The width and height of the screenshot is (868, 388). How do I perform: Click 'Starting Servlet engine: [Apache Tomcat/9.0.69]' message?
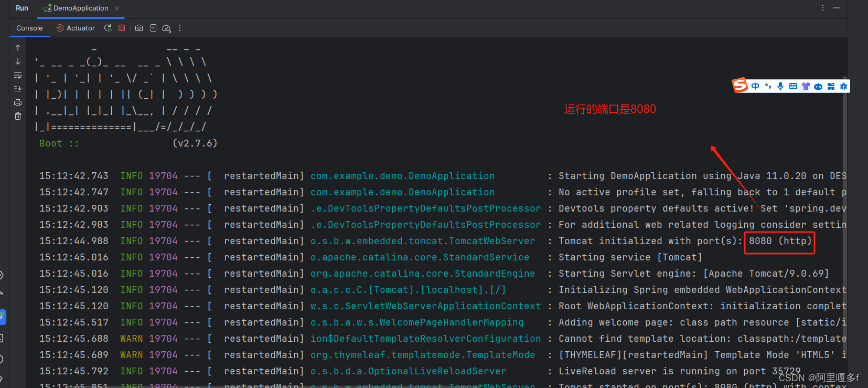point(693,274)
